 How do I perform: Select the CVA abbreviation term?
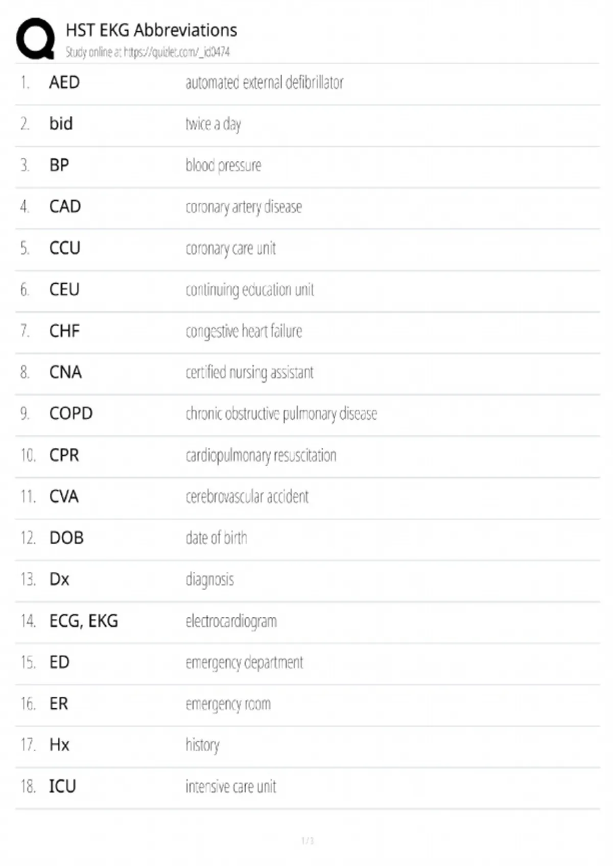pyautogui.click(x=64, y=496)
